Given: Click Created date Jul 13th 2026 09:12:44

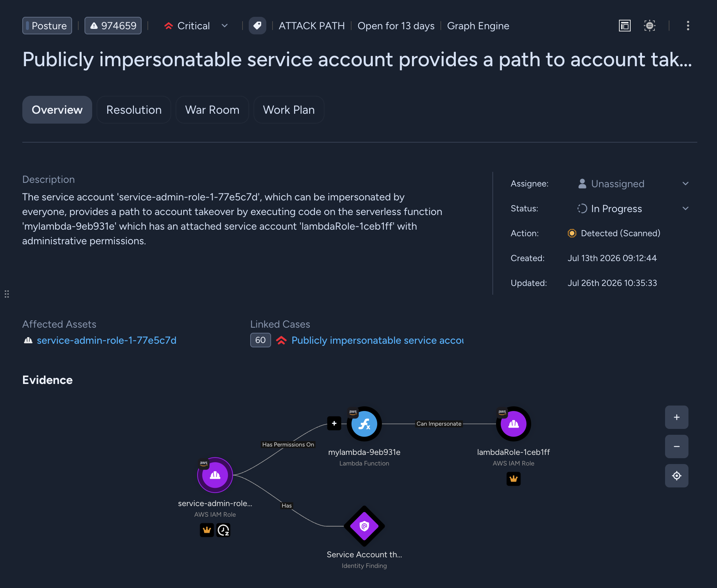Looking at the screenshot, I should tap(612, 258).
